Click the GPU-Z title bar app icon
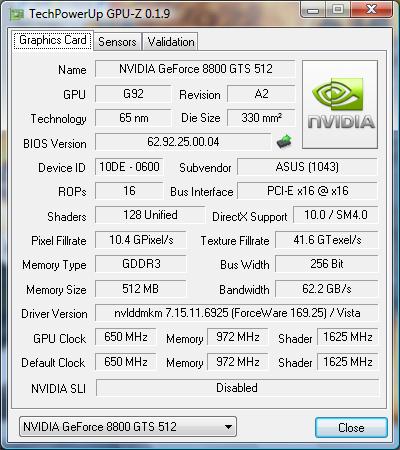The height and width of the screenshot is (450, 400). point(17,14)
